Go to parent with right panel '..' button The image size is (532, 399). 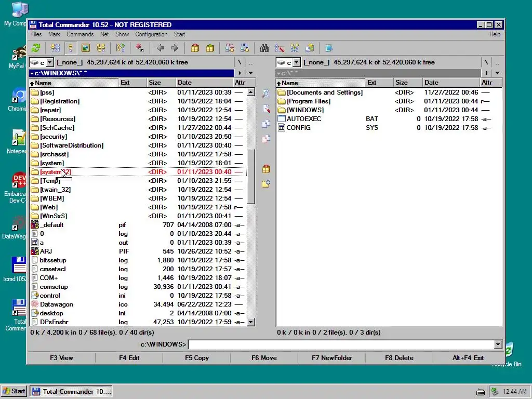coord(497,62)
